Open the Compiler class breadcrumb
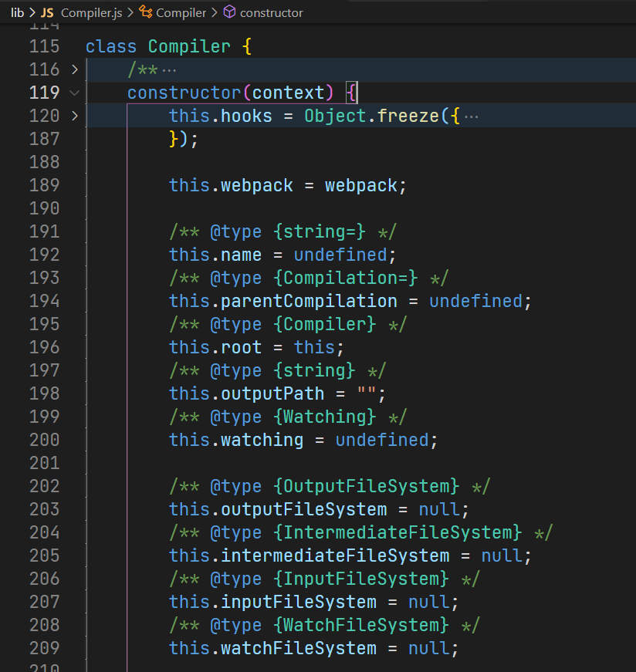The width and height of the screenshot is (636, 672). pyautogui.click(x=181, y=13)
